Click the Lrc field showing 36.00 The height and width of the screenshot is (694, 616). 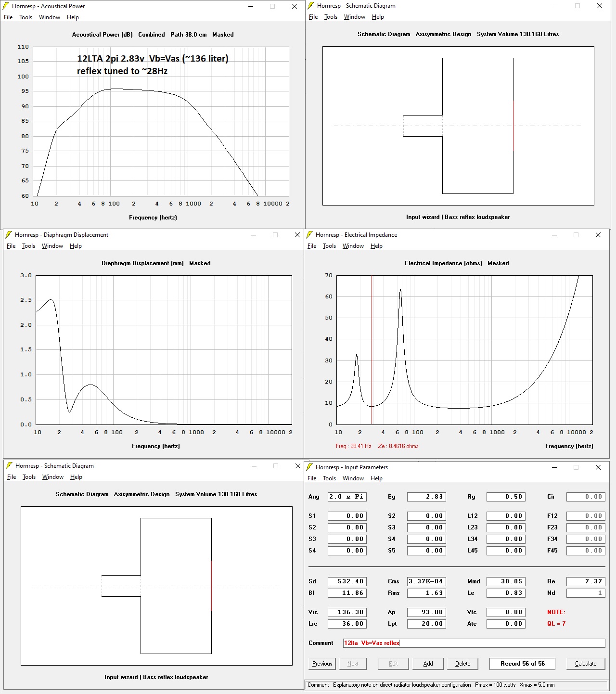347,624
